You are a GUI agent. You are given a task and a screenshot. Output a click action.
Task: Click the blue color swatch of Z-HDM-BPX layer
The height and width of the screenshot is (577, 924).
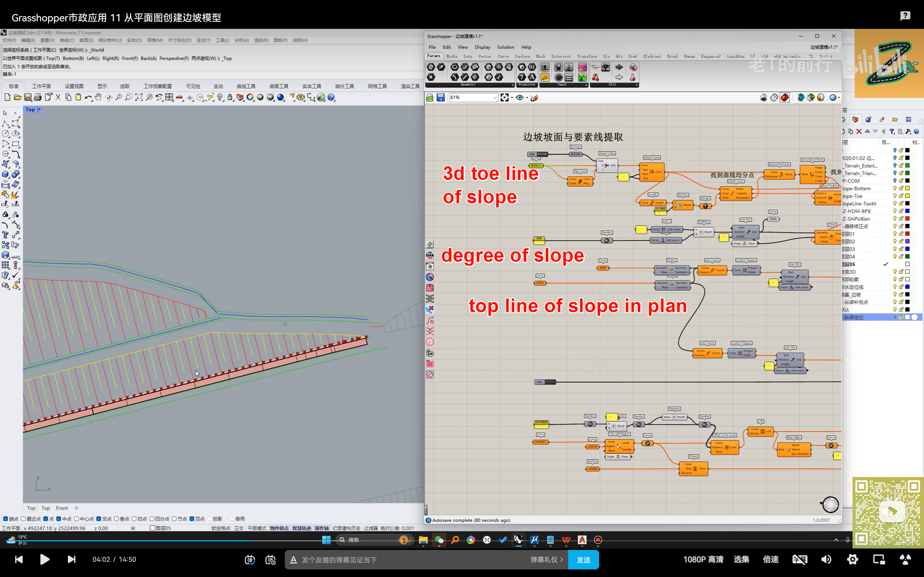tap(907, 211)
